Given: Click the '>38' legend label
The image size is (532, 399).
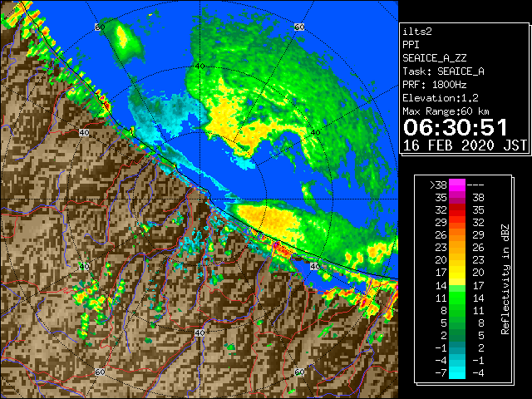Looking at the screenshot, I should point(438,185).
